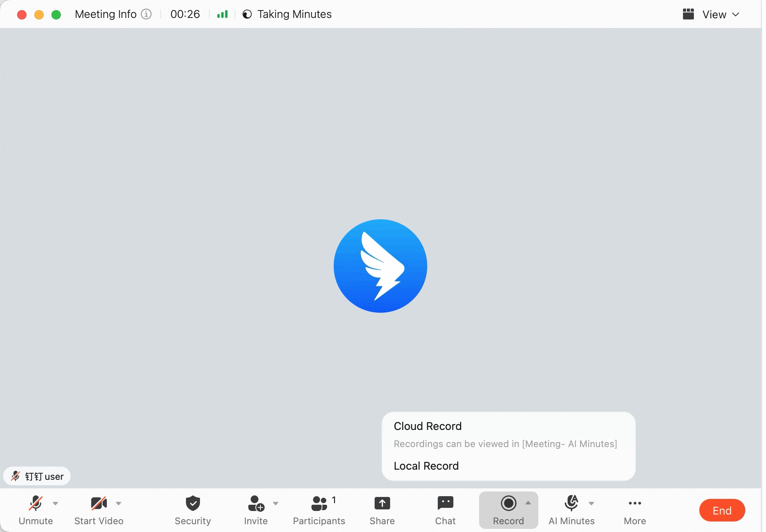766x532 pixels.
Task: Toggle the Record button
Action: click(508, 510)
